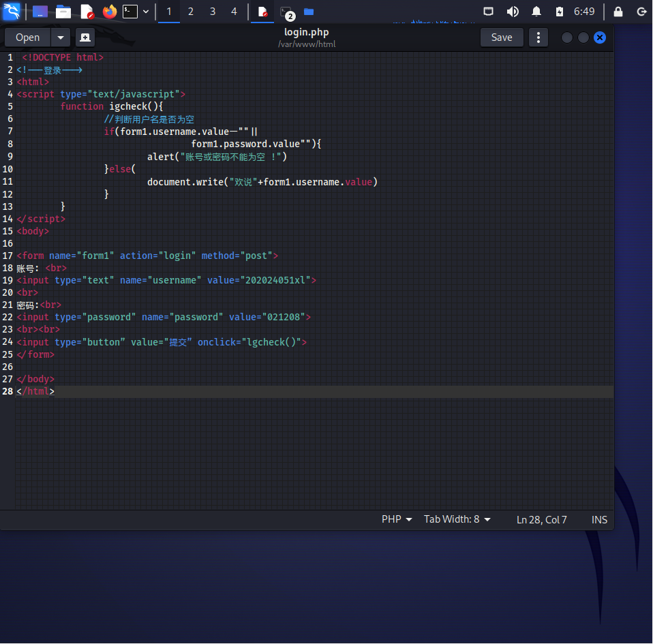Viewport: 653px width, 644px height.
Task: Click the closing </html> tag on line 28
Action: point(35,391)
